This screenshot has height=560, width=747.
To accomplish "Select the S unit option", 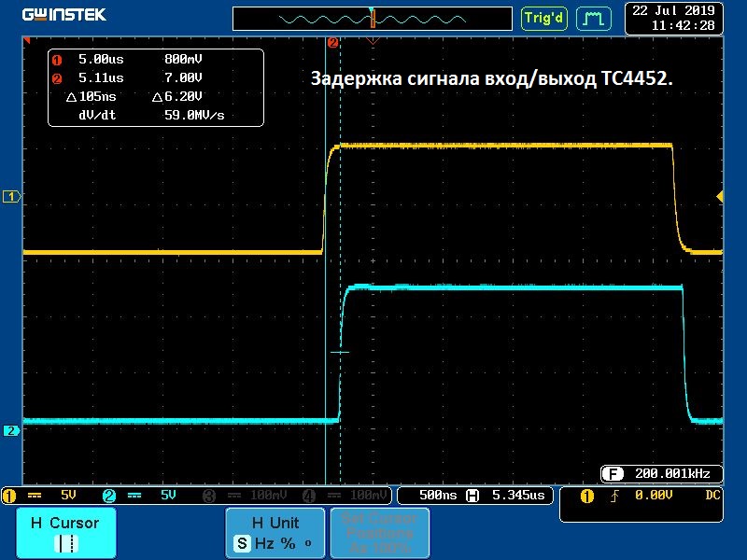I will (242, 543).
